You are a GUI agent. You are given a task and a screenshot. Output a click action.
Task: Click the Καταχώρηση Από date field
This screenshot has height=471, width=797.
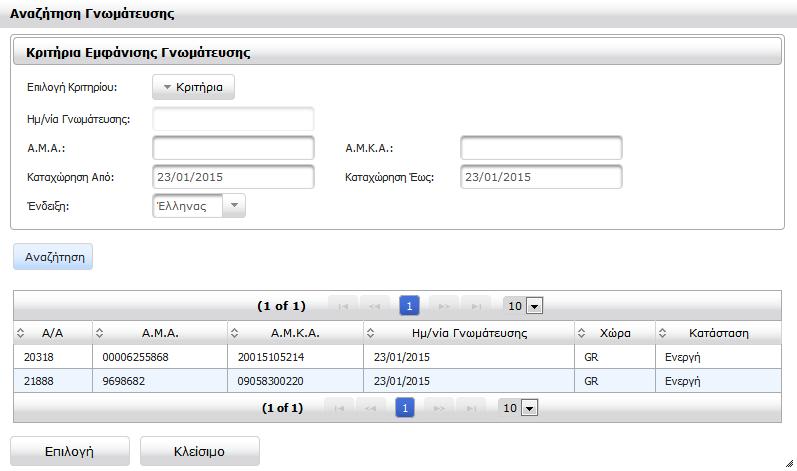tap(233, 177)
